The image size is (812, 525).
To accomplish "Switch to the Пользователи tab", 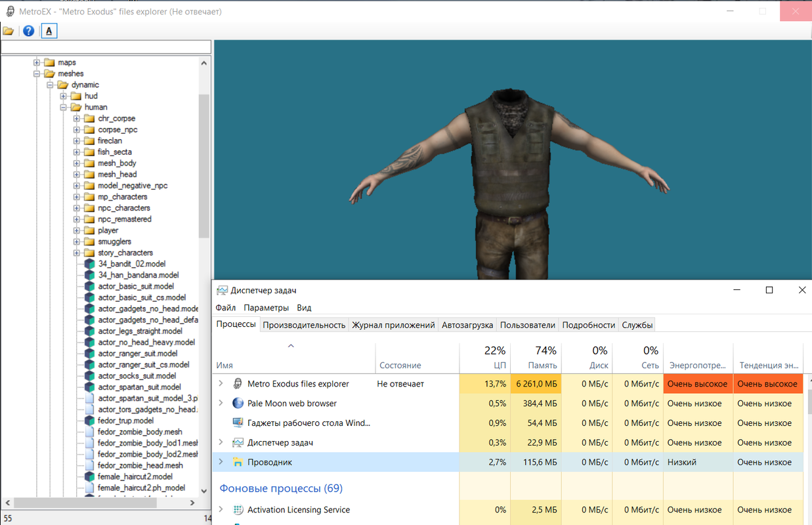I will point(528,325).
